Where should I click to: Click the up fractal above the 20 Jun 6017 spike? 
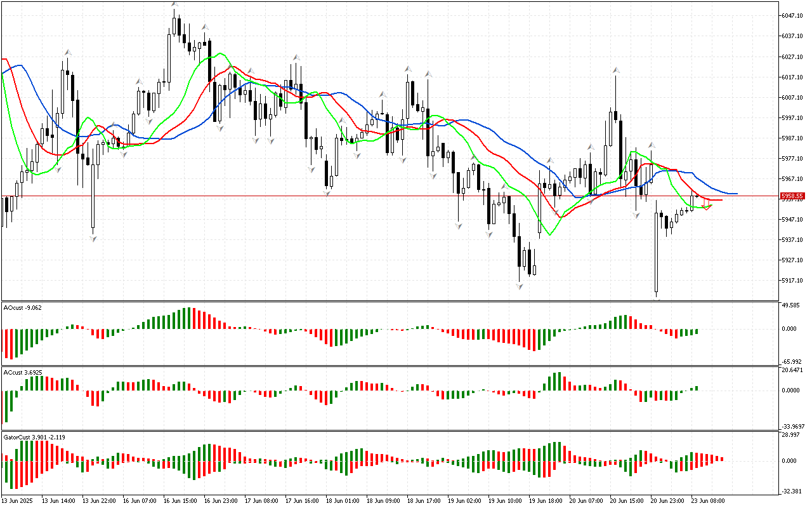[x=615, y=70]
